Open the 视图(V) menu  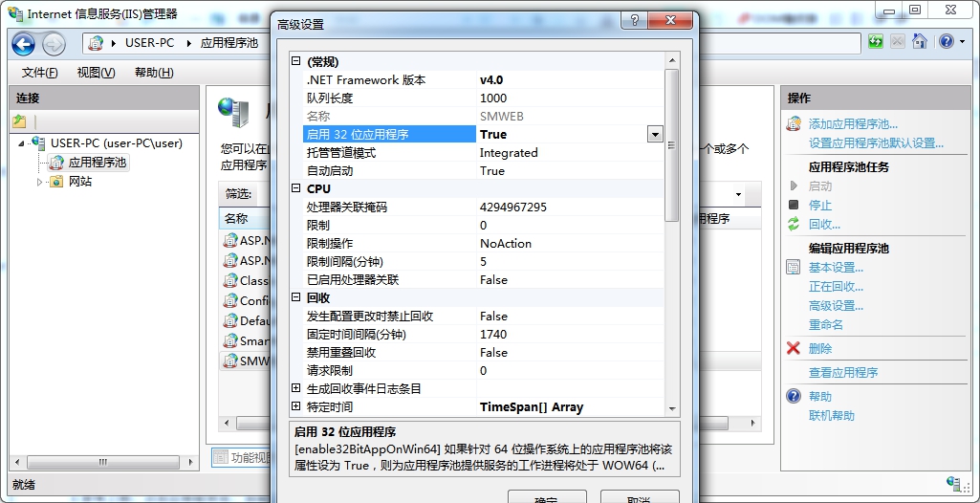97,73
